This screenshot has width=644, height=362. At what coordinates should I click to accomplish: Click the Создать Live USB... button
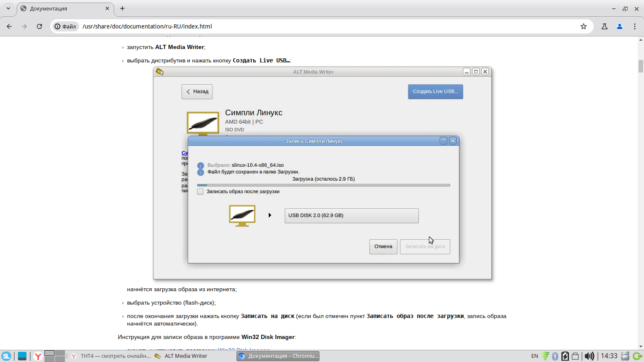point(436,91)
